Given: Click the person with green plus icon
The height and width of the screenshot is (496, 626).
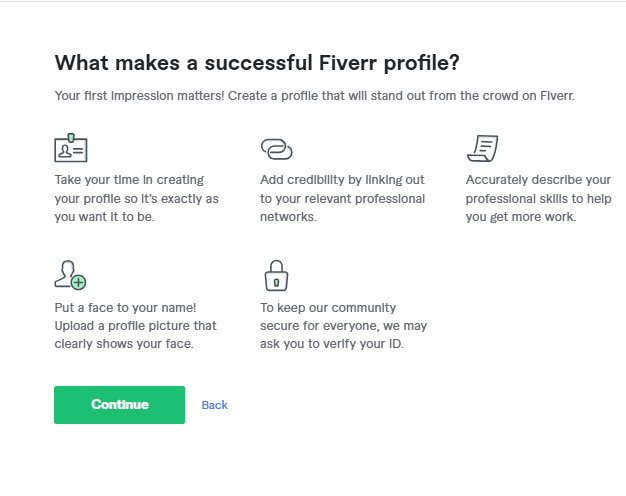Looking at the screenshot, I should click(x=70, y=275).
